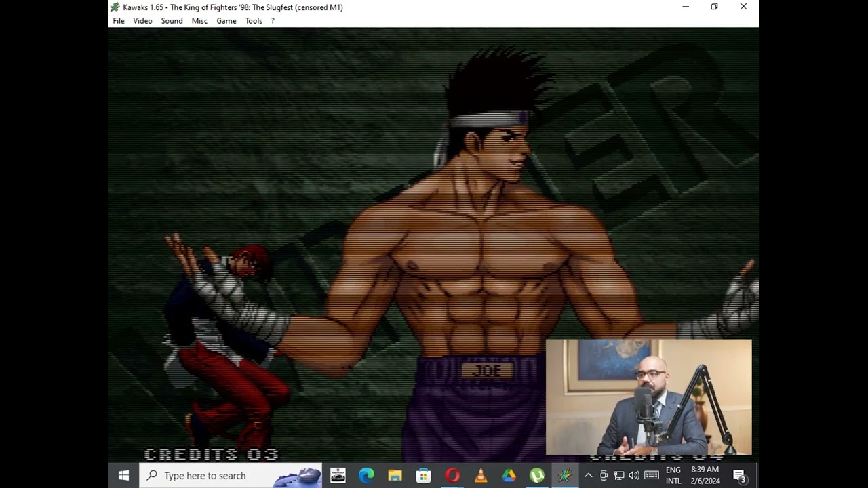The width and height of the screenshot is (868, 488).
Task: Launch Microsoft Edge from taskbar
Action: point(366,476)
